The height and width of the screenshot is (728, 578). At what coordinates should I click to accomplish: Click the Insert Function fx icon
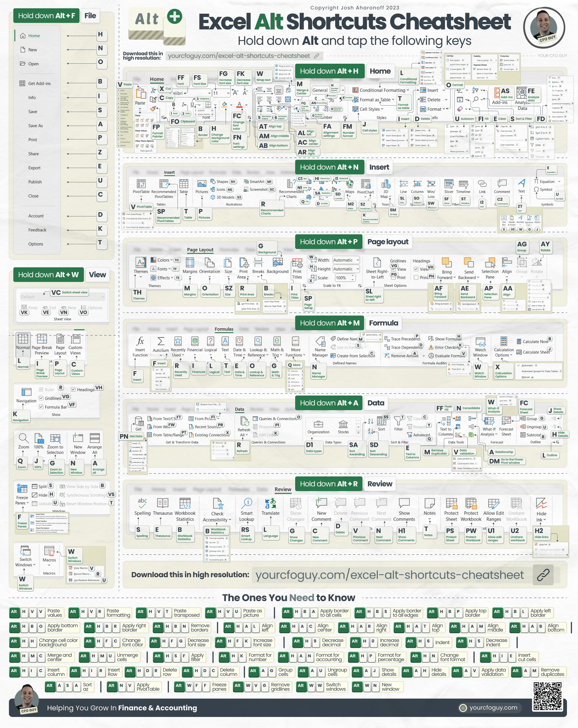(140, 341)
